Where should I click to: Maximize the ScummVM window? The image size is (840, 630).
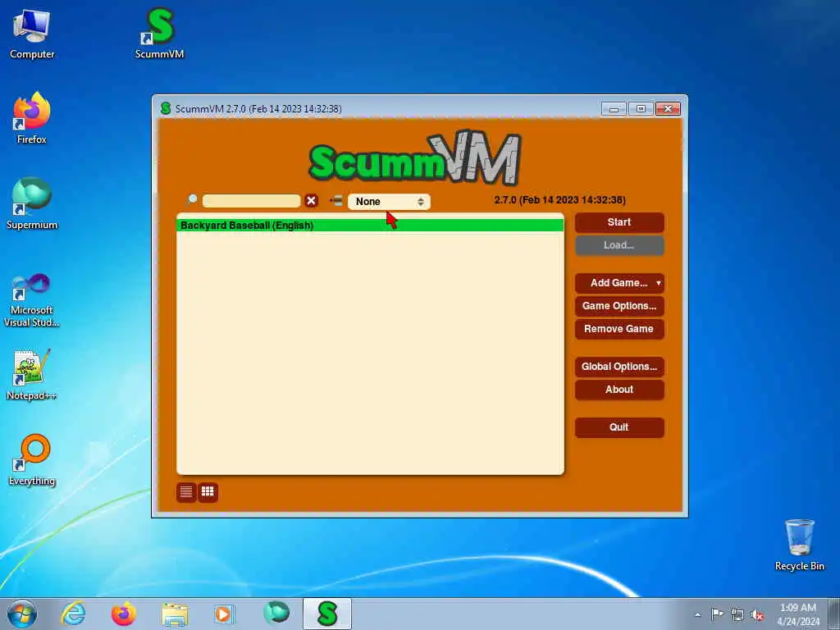point(641,109)
